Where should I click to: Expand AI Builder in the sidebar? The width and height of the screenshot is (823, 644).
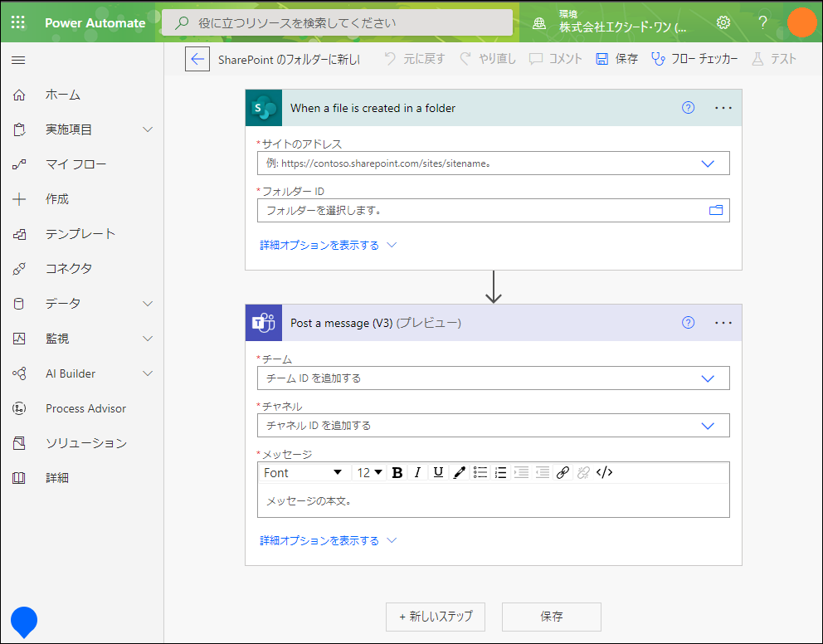[x=148, y=373]
